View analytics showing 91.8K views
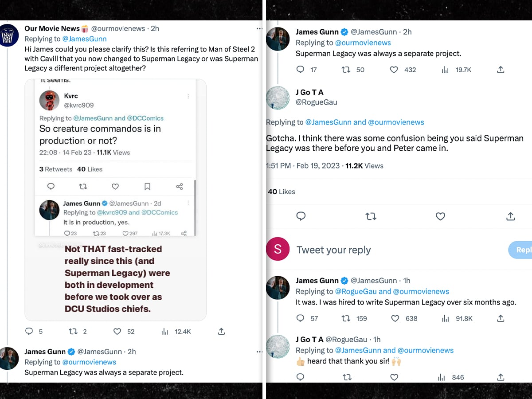This screenshot has height=399, width=532. coord(445,318)
